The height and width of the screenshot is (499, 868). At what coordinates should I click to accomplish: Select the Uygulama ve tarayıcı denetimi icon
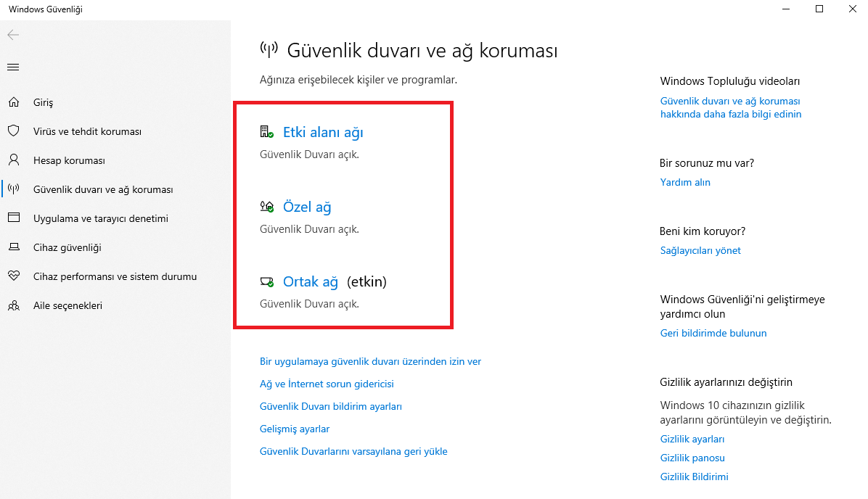pyautogui.click(x=13, y=218)
